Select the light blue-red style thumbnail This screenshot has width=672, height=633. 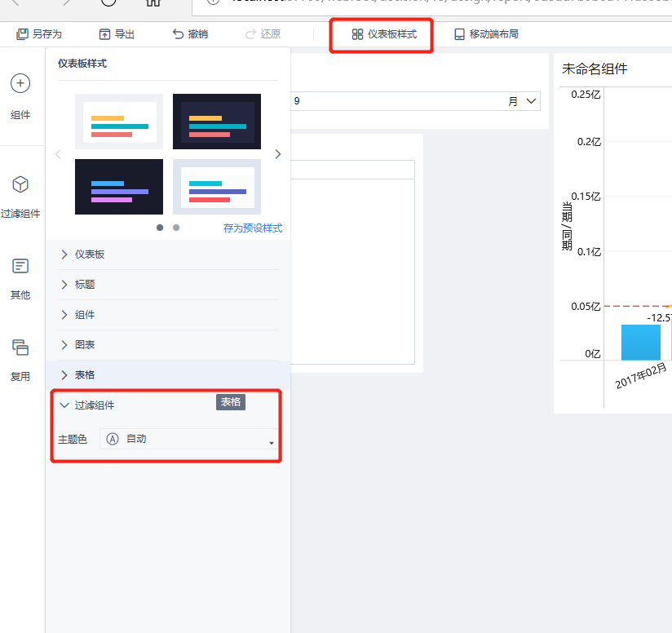[217, 187]
